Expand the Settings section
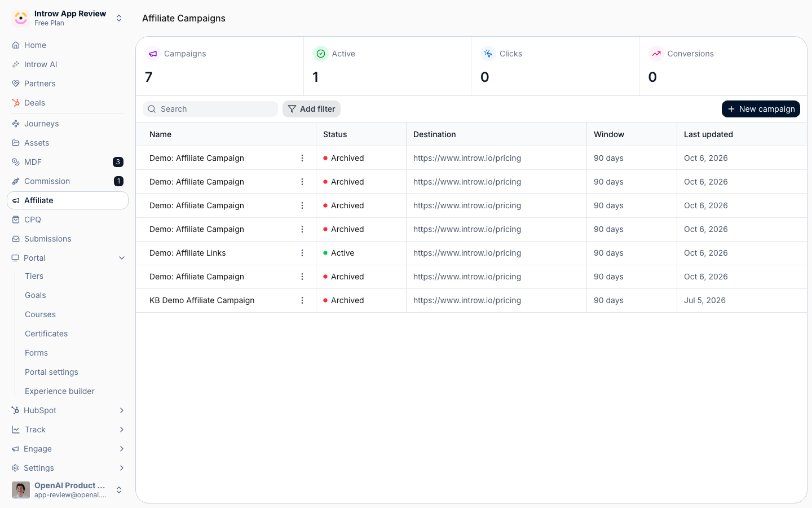The image size is (812, 508). [122, 468]
